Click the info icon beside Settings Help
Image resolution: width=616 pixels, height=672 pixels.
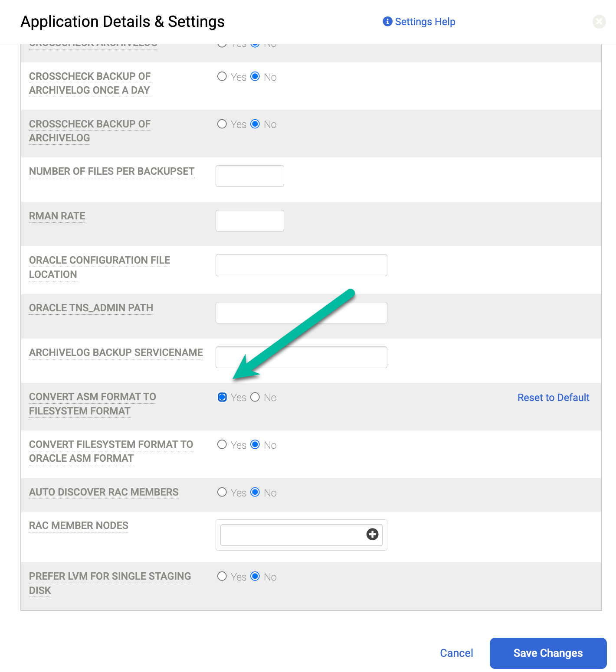[x=387, y=21]
